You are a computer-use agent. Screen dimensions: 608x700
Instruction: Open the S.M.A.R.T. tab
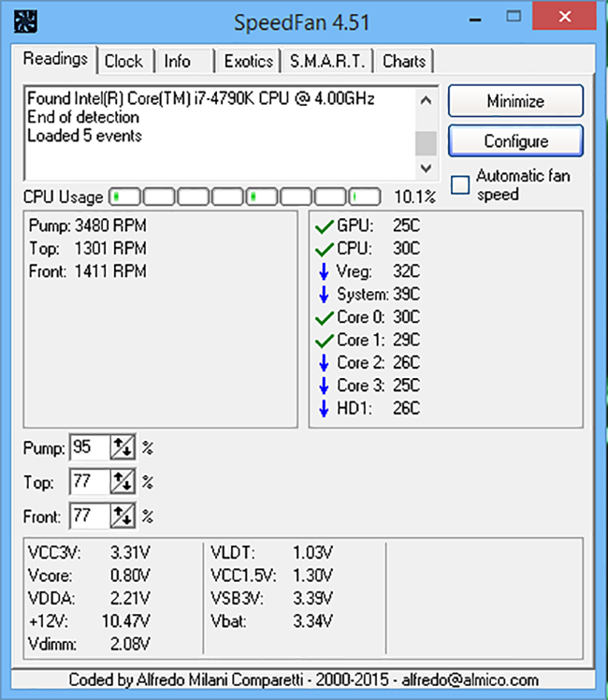[x=327, y=61]
